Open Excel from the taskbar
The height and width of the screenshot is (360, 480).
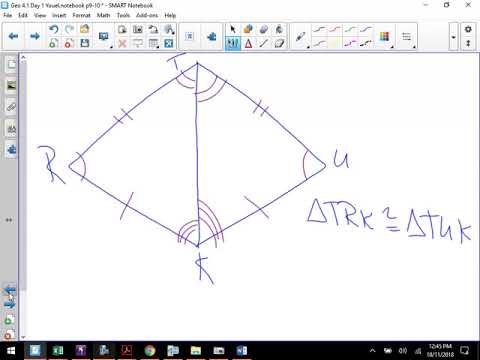(58, 351)
